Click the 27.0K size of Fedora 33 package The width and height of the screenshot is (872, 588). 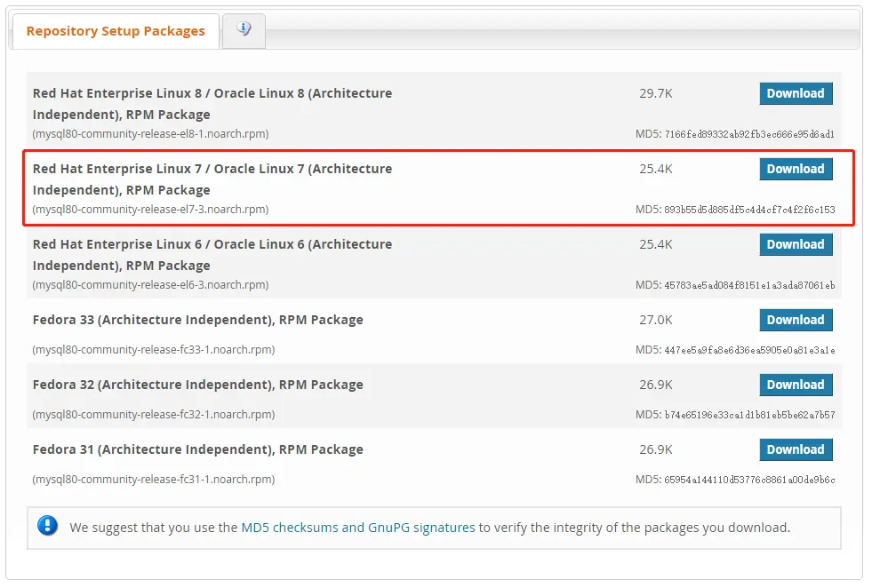tap(656, 320)
